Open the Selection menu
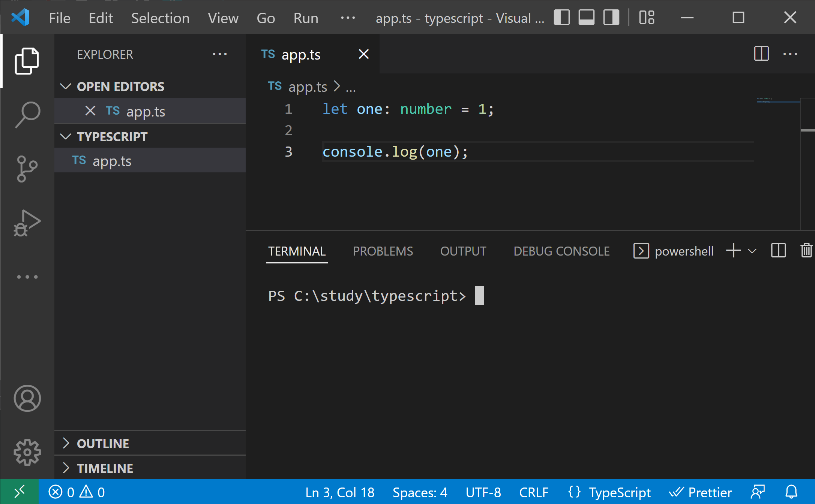This screenshot has height=504, width=815. pos(160,18)
